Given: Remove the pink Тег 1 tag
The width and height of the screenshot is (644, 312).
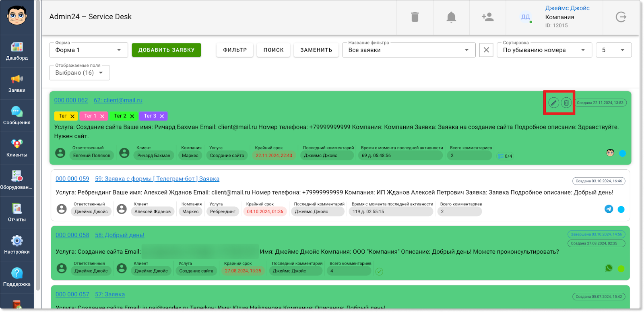Looking at the screenshot, I should [x=102, y=116].
